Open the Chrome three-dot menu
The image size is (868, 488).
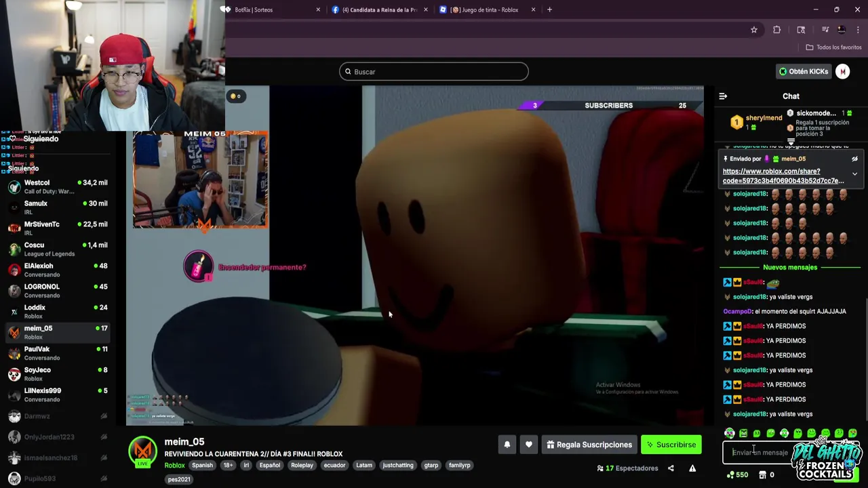point(858,30)
